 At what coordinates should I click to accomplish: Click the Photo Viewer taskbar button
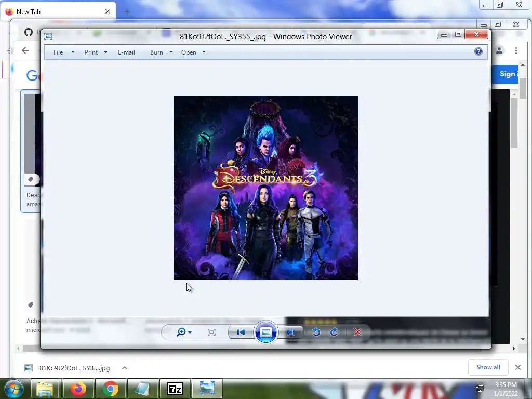[207, 389]
